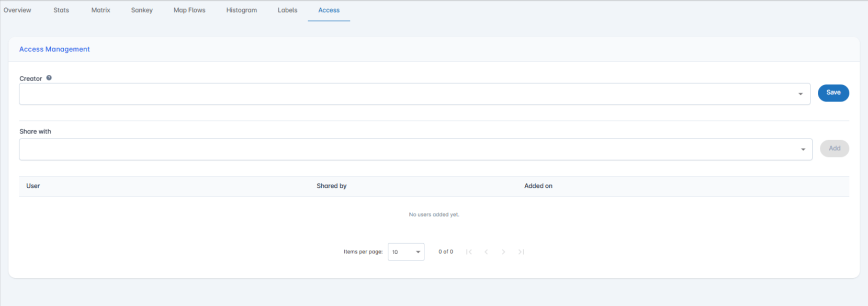
Task: Expand the Creator dropdown arrow
Action: pyautogui.click(x=801, y=94)
